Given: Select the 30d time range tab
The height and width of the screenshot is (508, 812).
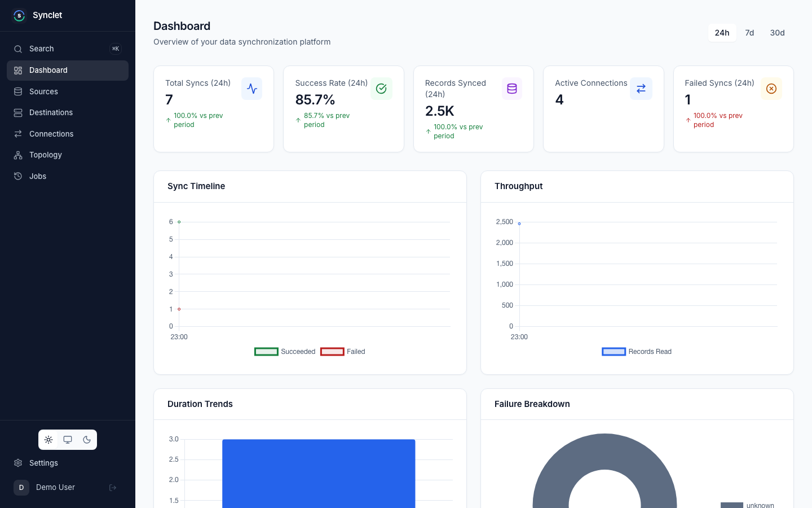Looking at the screenshot, I should point(778,33).
